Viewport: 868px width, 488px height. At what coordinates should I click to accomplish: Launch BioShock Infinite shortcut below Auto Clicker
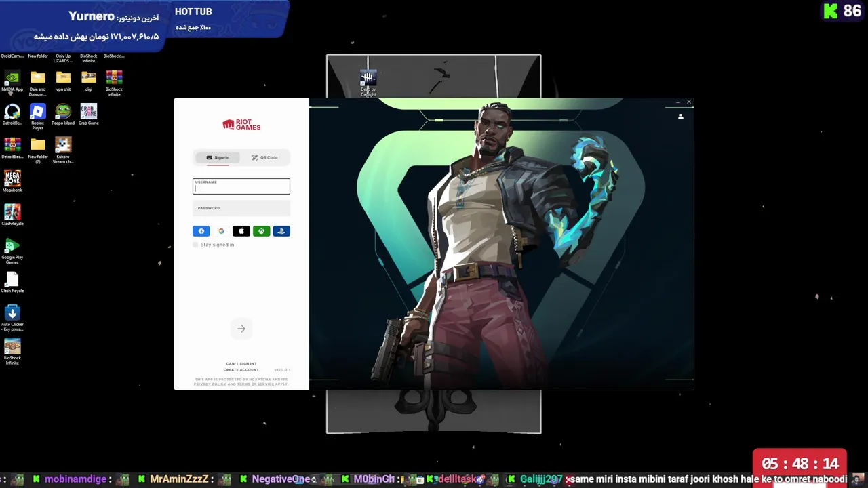(x=12, y=351)
